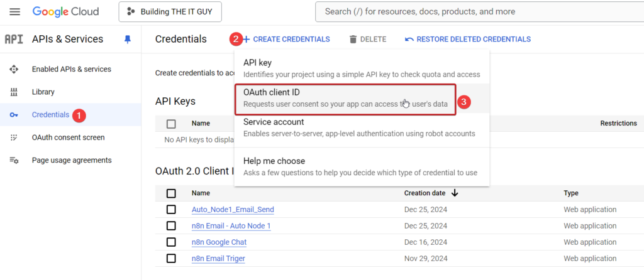Toggle the blue pin icon
Image resolution: width=644 pixels, height=280 pixels.
click(x=127, y=40)
